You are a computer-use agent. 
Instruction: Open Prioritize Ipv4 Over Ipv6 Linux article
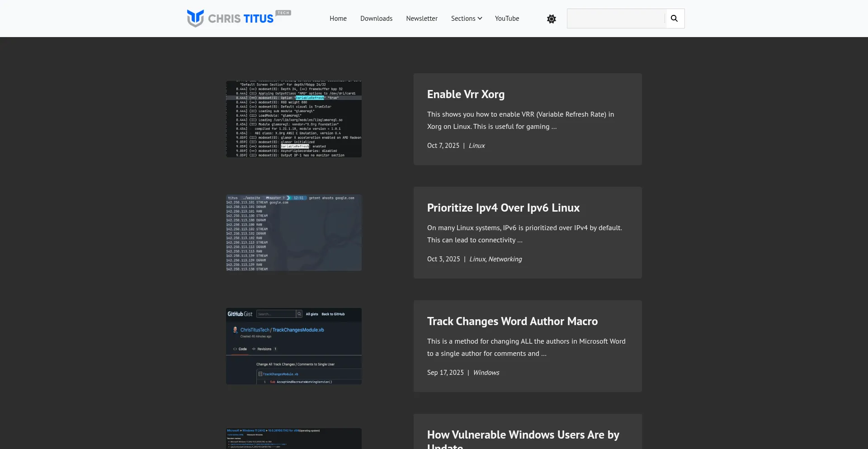503,208
